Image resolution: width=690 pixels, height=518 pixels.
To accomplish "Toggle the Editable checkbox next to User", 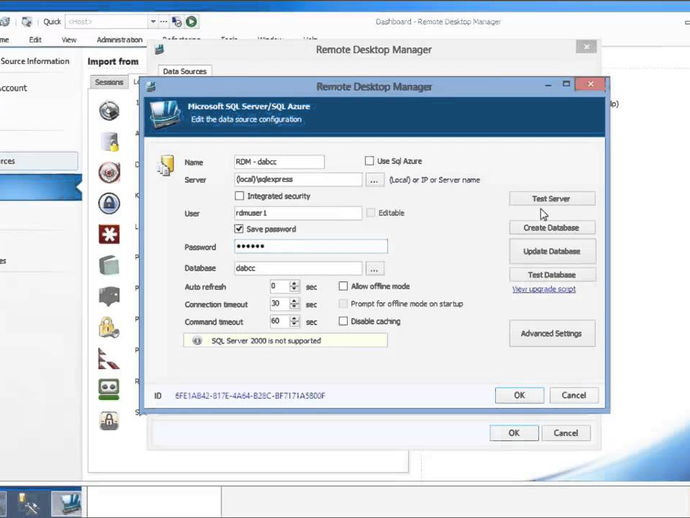I will click(x=371, y=213).
